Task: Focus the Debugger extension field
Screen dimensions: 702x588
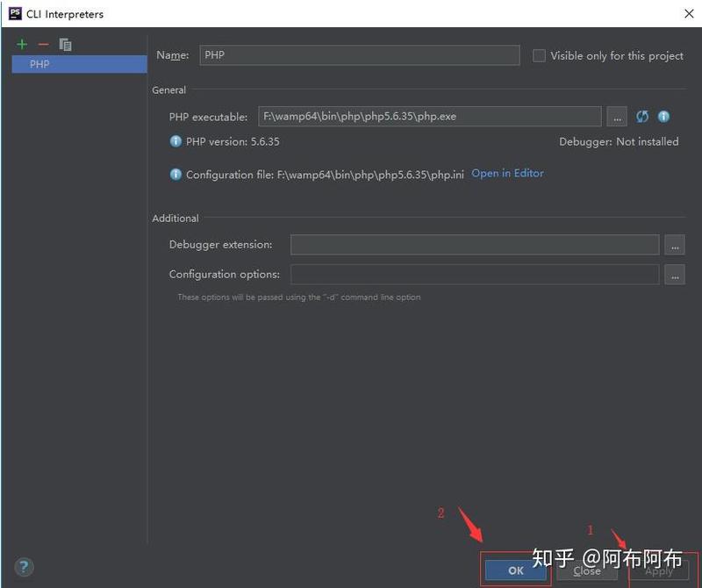Action: [x=475, y=245]
